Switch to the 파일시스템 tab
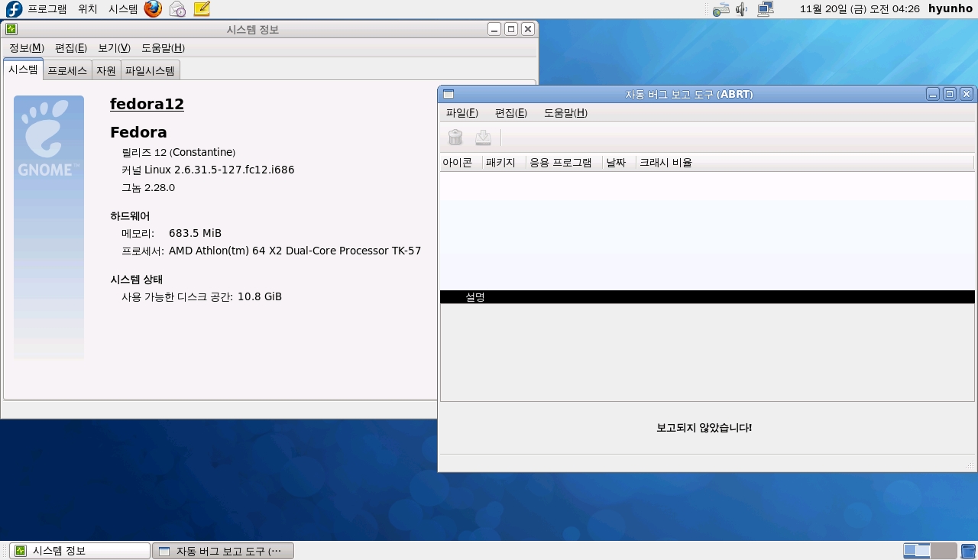 click(x=150, y=70)
